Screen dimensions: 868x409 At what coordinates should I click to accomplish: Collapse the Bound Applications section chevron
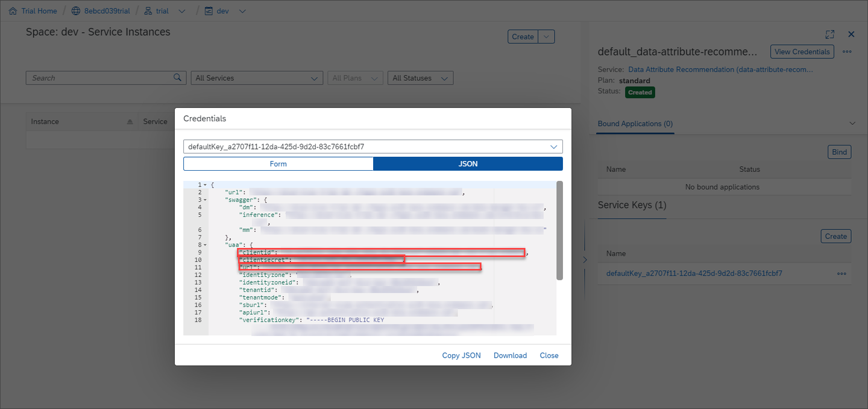coord(852,124)
